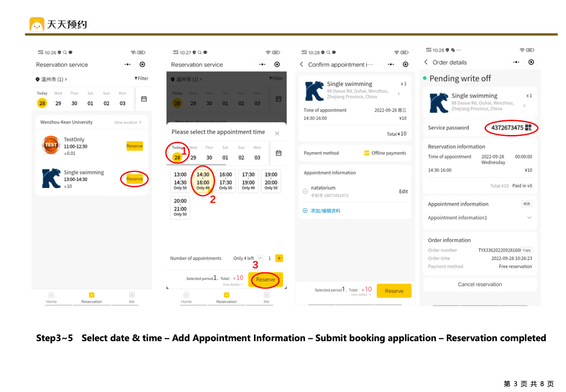This screenshot has width=566, height=392.
Task: Tap the K logo on the 10:26 Single swimming card
Action: 51,178
